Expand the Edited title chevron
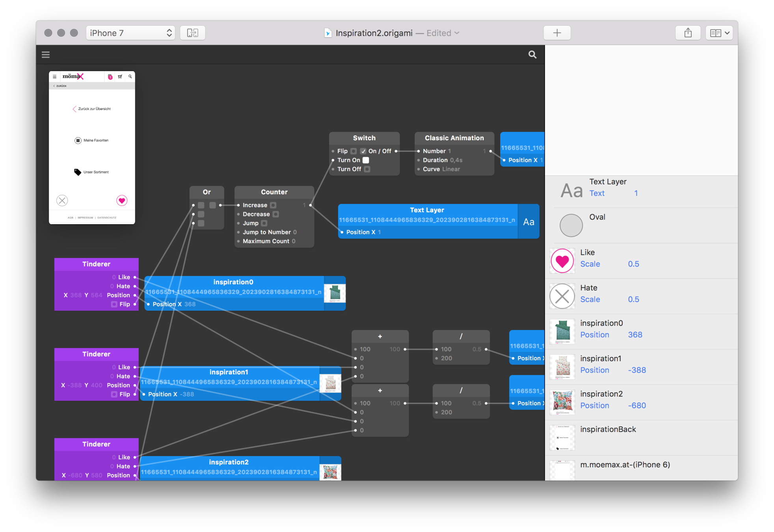 tap(457, 33)
